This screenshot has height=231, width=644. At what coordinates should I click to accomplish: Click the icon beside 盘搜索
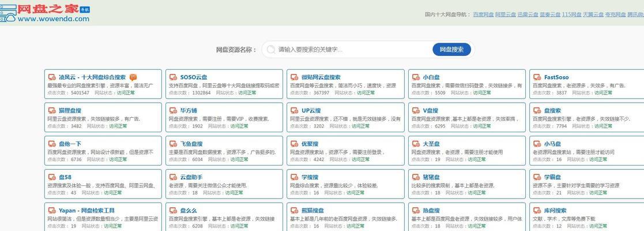(537, 110)
